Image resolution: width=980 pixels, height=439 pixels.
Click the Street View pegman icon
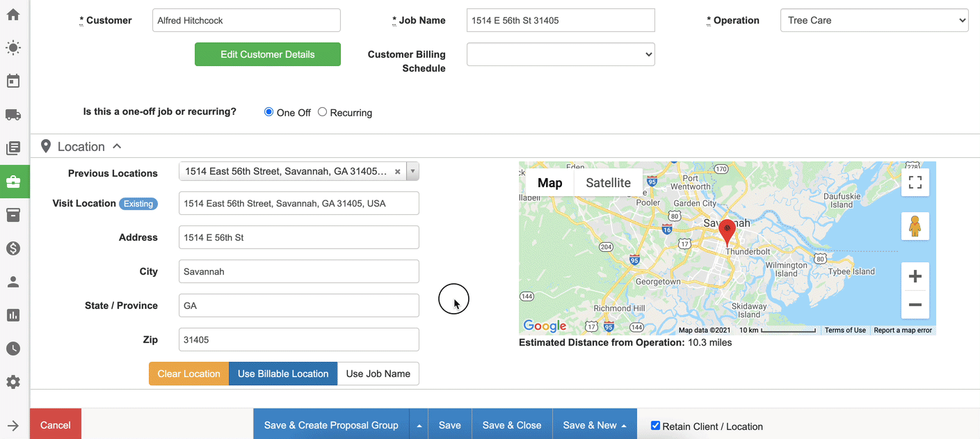[x=915, y=227]
